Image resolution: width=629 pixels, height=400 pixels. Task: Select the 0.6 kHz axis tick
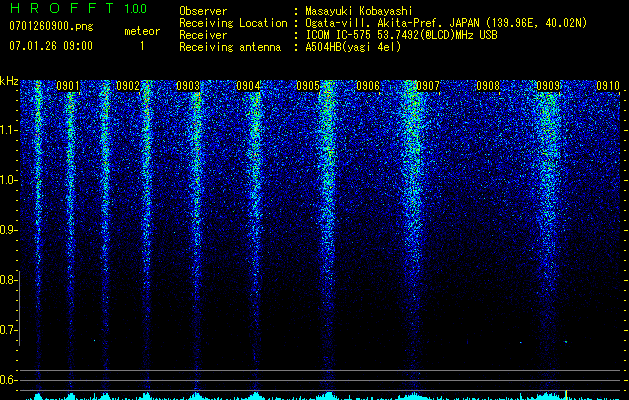point(9,379)
